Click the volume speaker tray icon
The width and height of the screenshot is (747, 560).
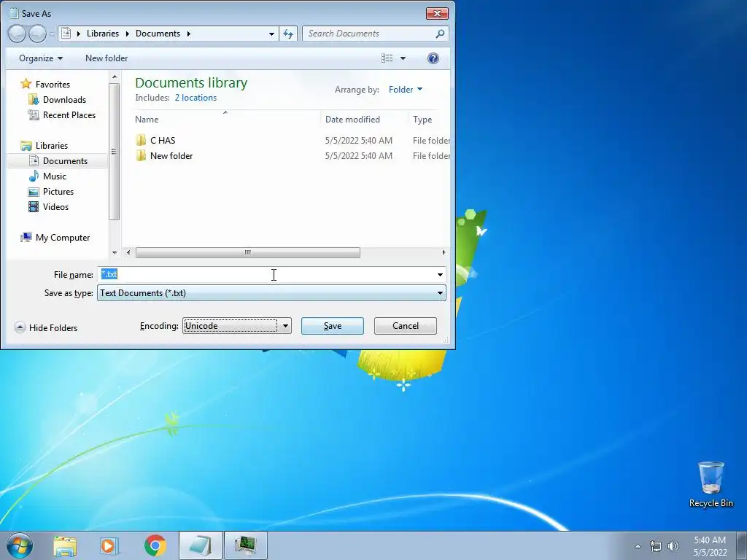point(673,546)
